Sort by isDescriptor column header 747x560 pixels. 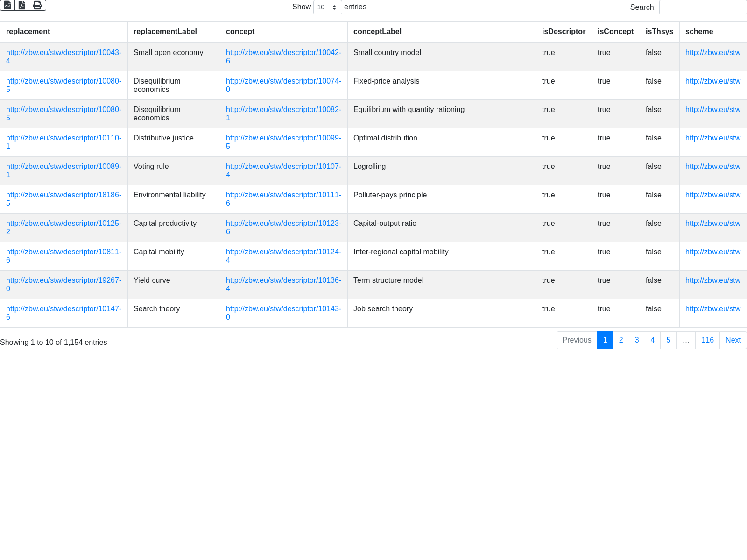click(564, 32)
